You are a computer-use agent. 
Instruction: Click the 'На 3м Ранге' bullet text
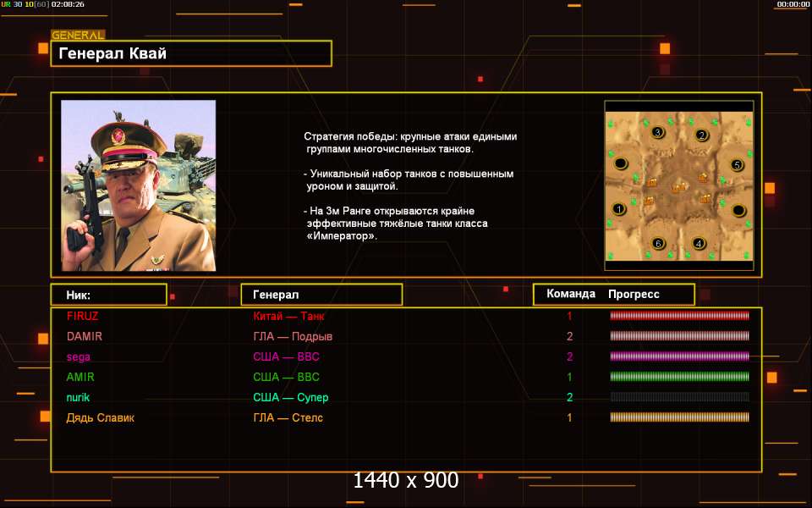[x=396, y=224]
